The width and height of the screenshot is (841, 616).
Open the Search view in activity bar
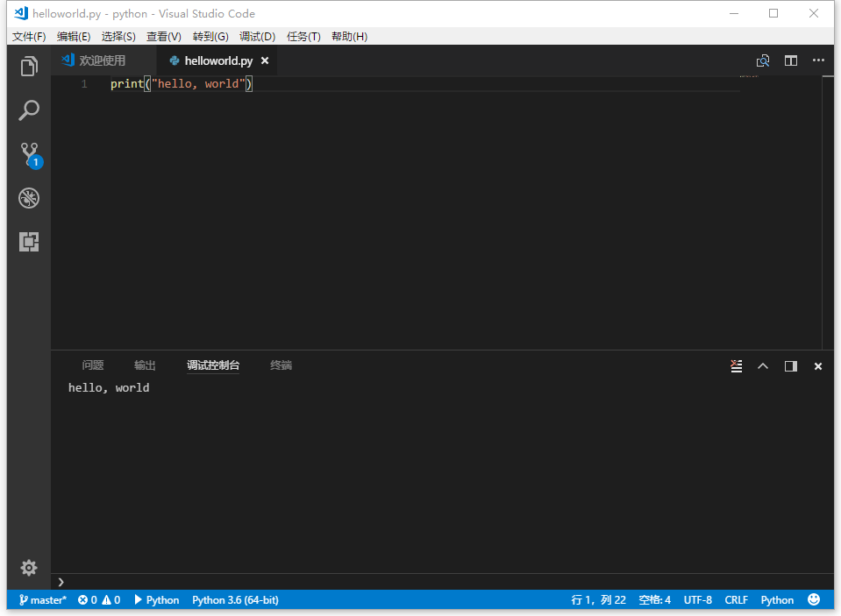pos(29,110)
